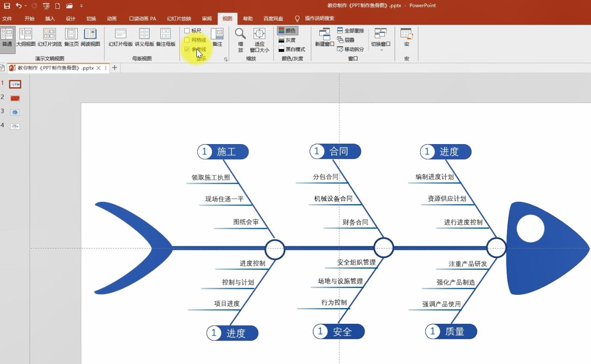Click the New blank document icon
The height and width of the screenshot is (364, 591).
(x=58, y=6)
